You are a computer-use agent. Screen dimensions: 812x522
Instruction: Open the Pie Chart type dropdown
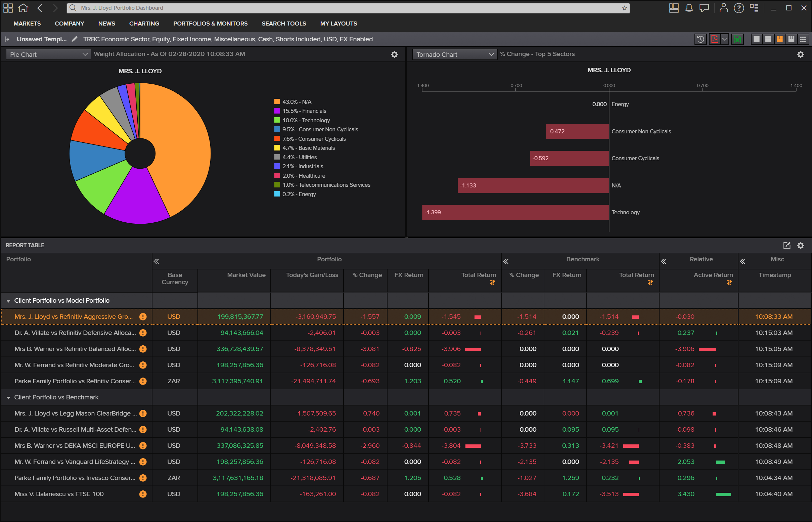pos(48,54)
